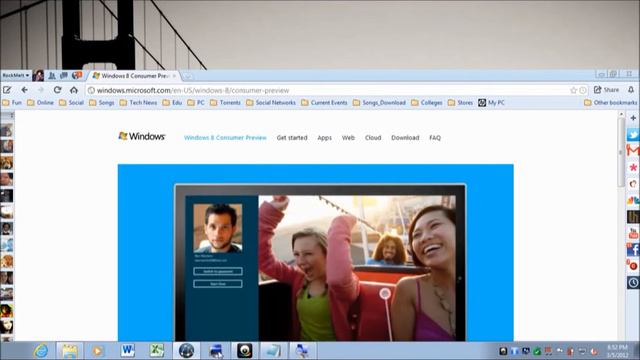Open the Gmail app in right edge
This screenshot has height=360, width=640.
click(633, 151)
